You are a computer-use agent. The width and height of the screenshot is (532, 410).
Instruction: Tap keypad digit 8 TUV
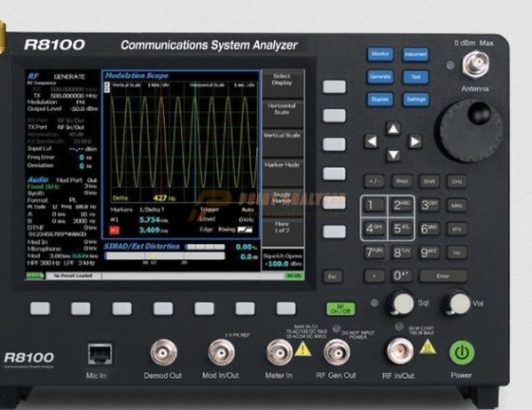(x=402, y=252)
